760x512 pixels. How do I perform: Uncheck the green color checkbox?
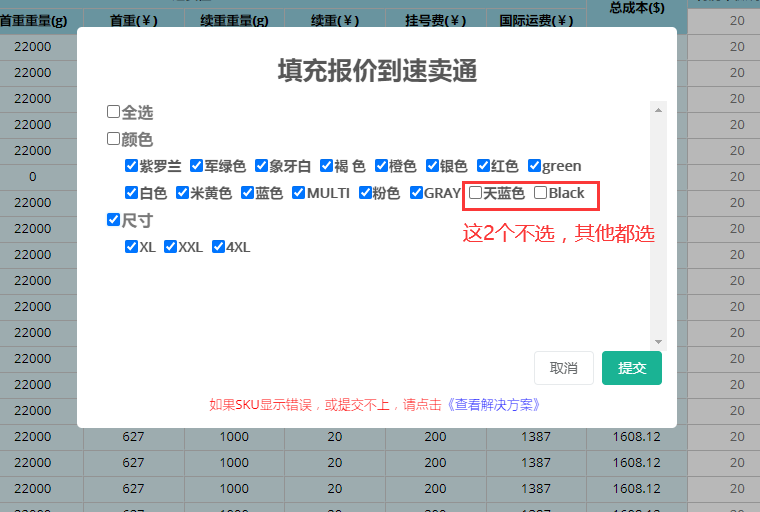click(534, 166)
